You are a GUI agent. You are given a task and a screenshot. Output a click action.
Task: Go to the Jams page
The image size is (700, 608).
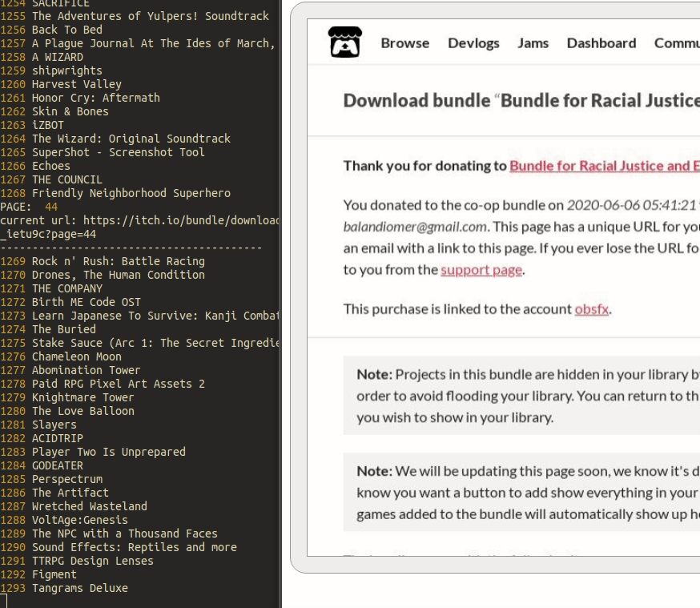(x=533, y=43)
